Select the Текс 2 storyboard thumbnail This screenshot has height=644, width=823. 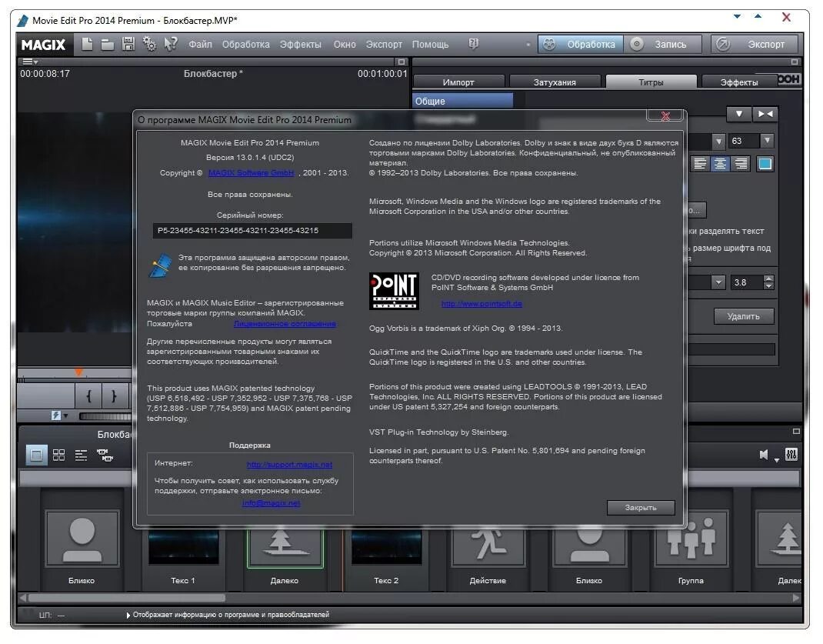[386, 547]
